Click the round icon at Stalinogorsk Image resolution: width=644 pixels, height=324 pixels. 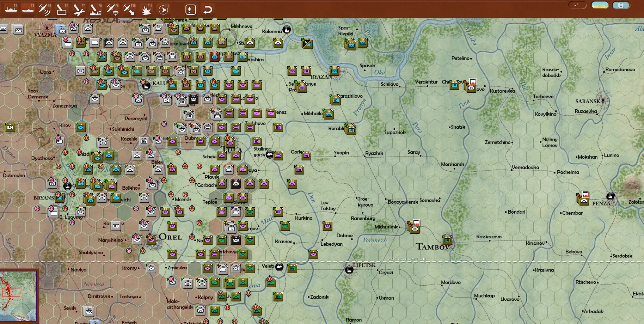pos(270,154)
